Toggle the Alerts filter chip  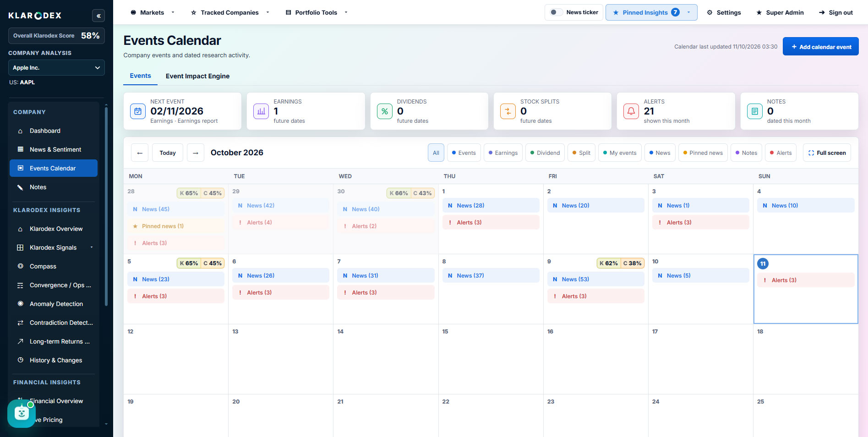pos(781,153)
